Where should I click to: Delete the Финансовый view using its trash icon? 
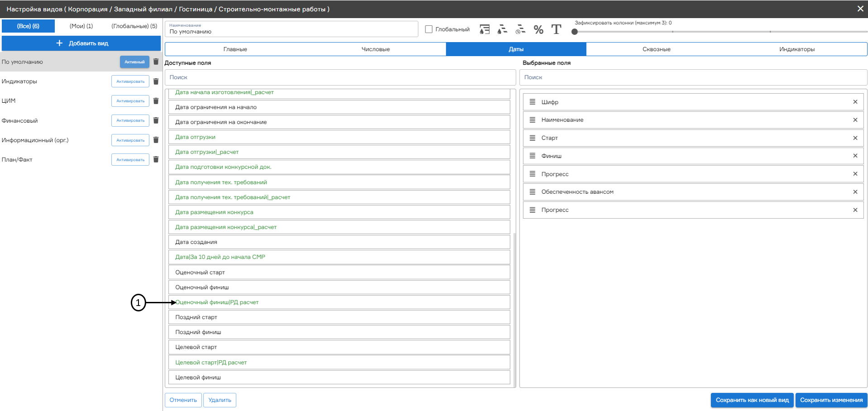(x=156, y=120)
